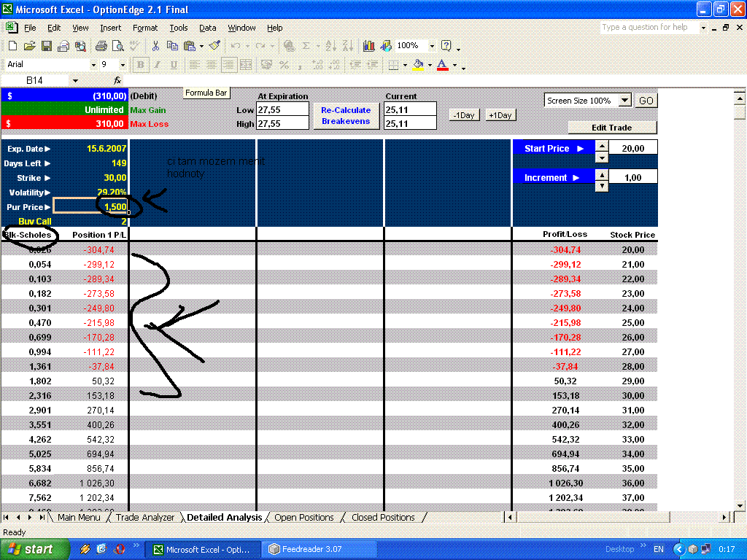Image resolution: width=747 pixels, height=560 pixels.
Task: Apply red Font Color letter A
Action: (x=443, y=65)
